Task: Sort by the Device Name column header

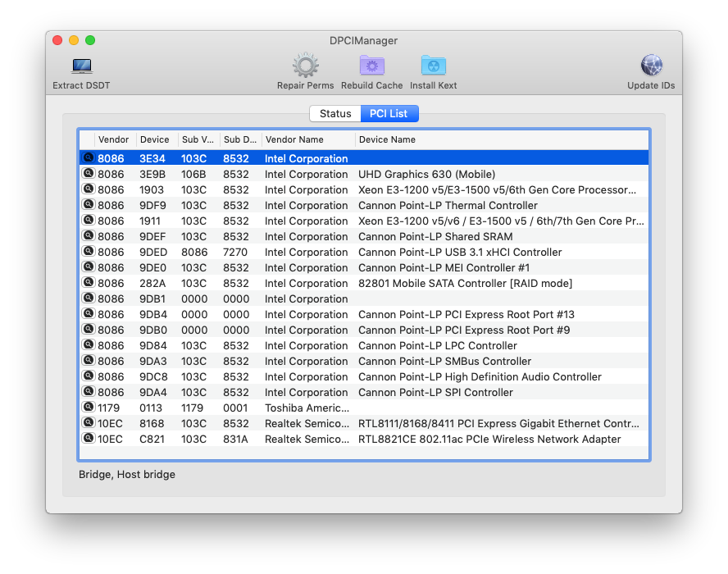Action: [x=502, y=139]
